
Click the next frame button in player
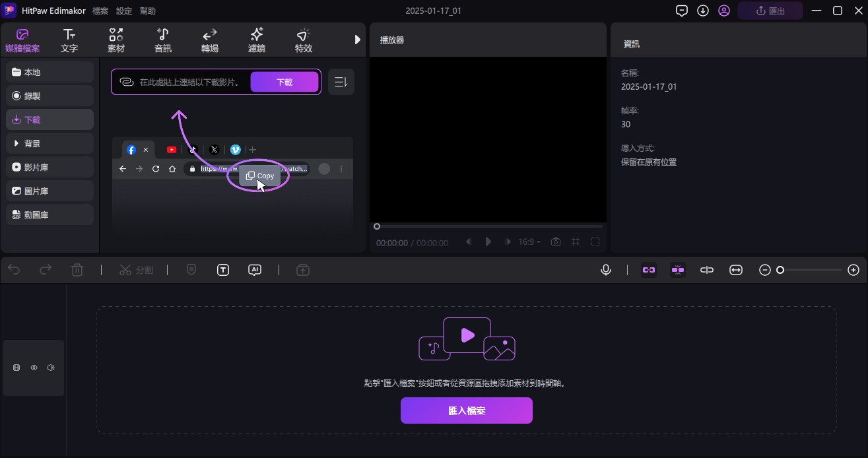coord(508,242)
